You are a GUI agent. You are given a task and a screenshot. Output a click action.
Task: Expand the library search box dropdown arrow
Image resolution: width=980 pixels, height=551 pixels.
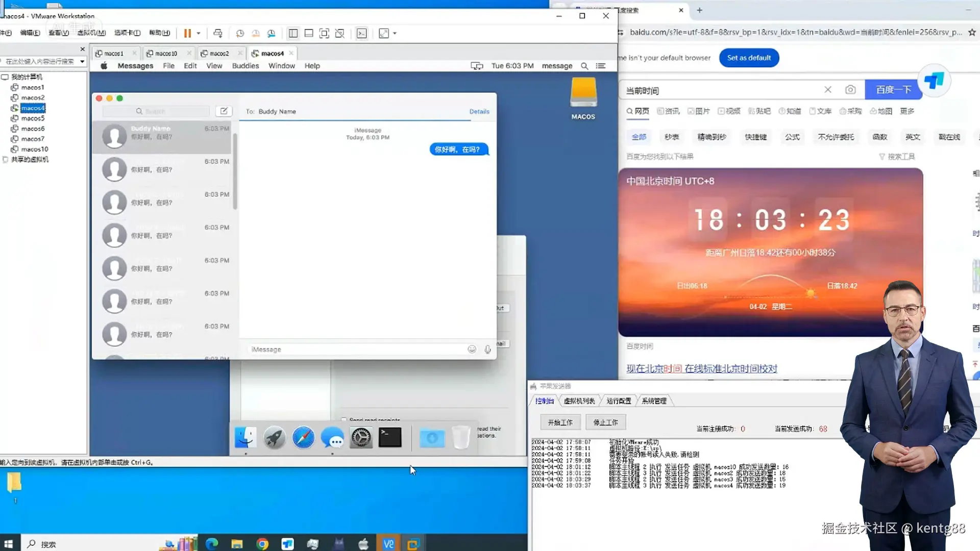[82, 61]
